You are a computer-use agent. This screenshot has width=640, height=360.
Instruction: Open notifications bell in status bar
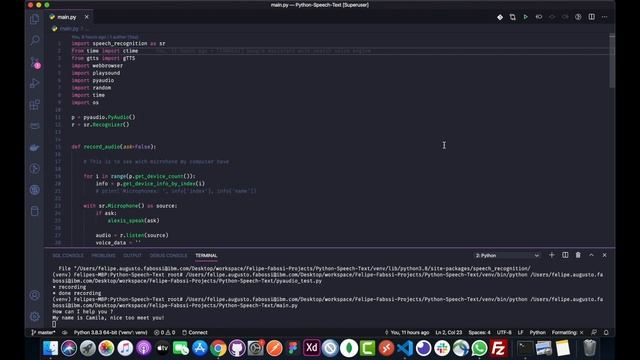(x=606, y=333)
